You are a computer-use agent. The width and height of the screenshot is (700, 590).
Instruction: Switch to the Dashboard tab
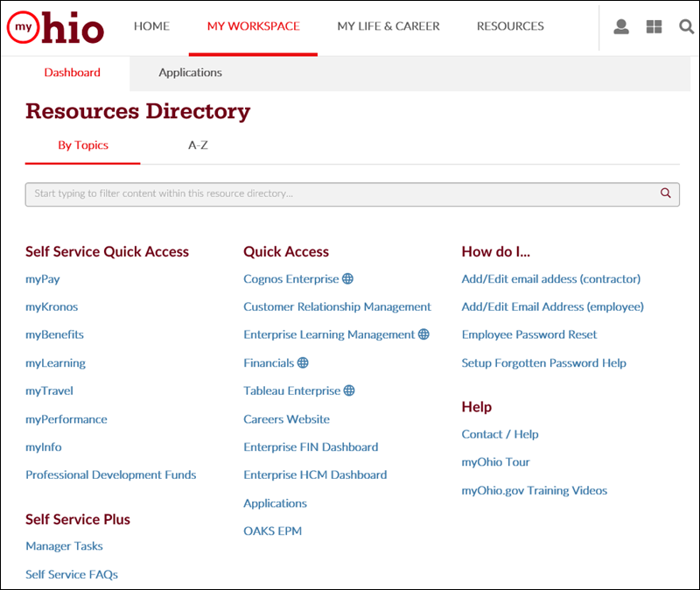point(73,73)
